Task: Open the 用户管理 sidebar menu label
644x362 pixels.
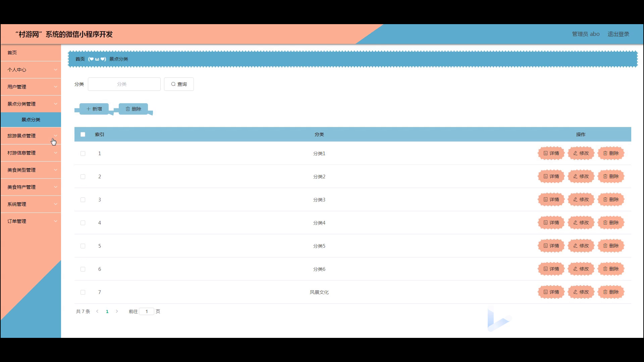Action: [x=17, y=87]
